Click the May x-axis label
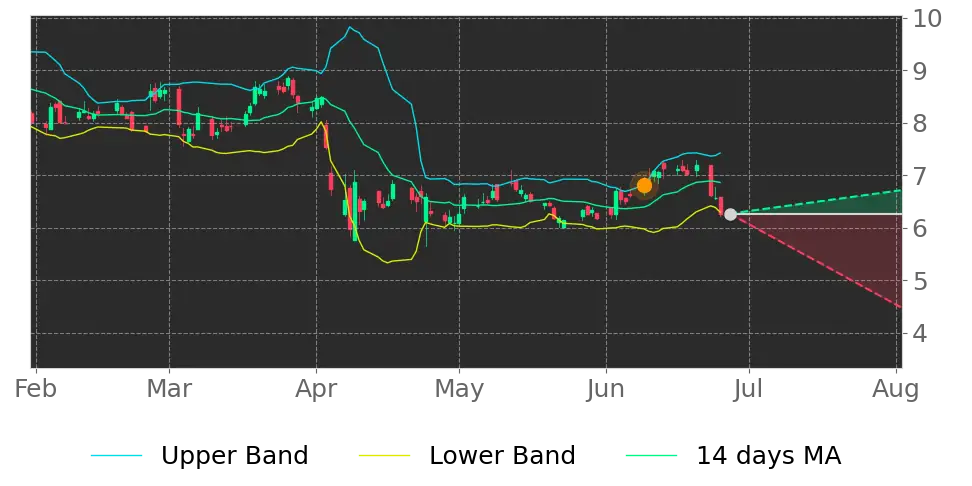The height and width of the screenshot is (486, 972). (x=459, y=389)
